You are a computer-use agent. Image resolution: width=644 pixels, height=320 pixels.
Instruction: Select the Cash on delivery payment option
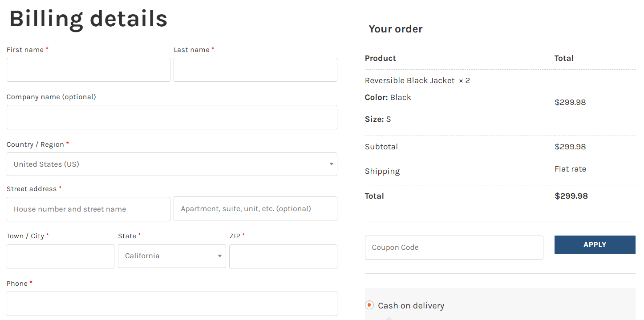click(x=369, y=305)
